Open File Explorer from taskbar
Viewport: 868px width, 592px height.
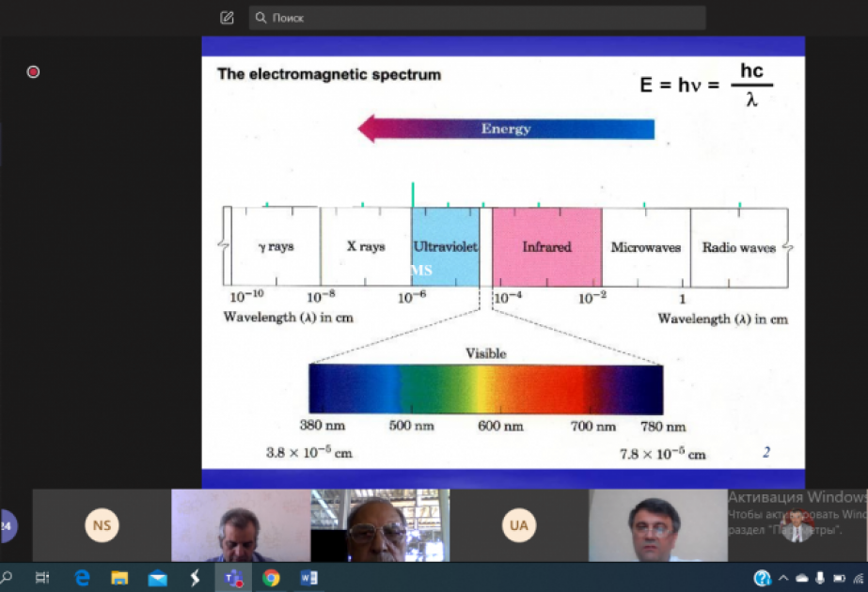coord(119,578)
